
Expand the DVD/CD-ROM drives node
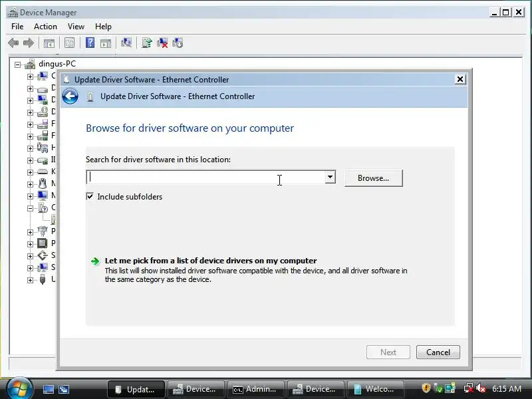(30, 112)
